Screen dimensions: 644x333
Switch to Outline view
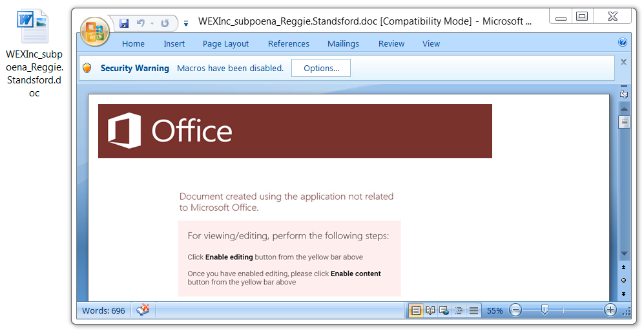point(459,310)
